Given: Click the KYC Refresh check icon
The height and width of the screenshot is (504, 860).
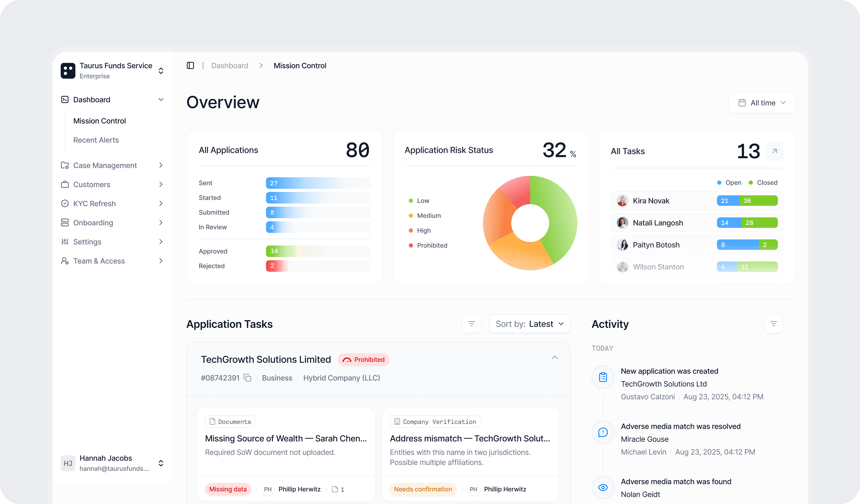Looking at the screenshot, I should (x=65, y=203).
